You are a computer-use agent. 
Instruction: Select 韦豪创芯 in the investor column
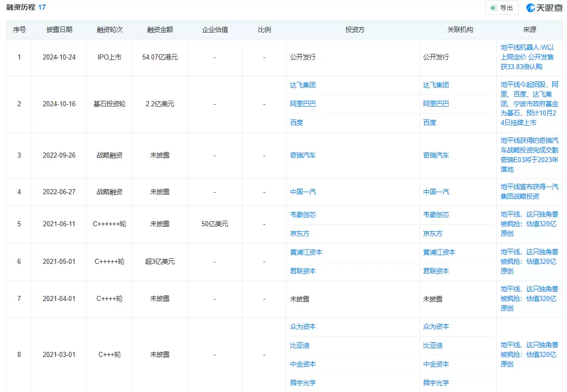(x=303, y=215)
